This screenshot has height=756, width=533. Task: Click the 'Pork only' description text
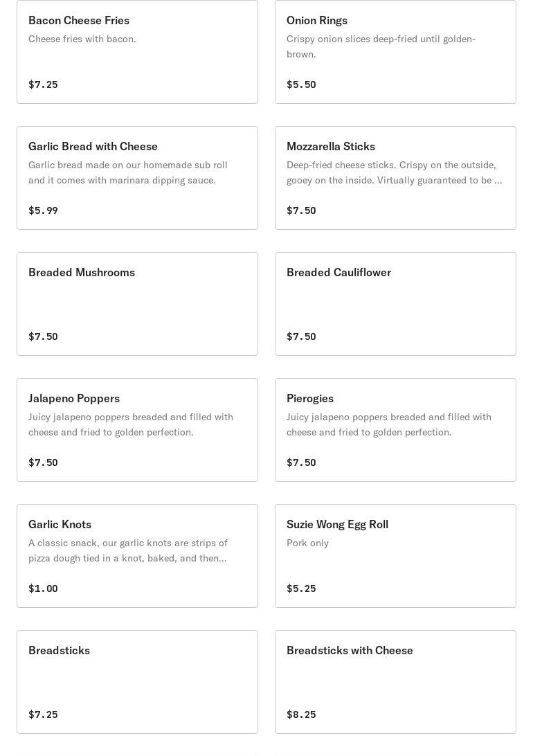coord(307,543)
